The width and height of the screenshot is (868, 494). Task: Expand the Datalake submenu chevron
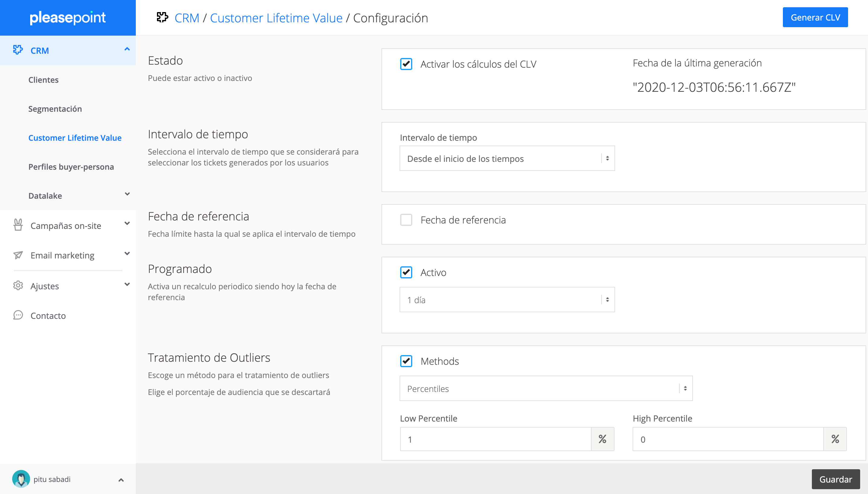(127, 194)
